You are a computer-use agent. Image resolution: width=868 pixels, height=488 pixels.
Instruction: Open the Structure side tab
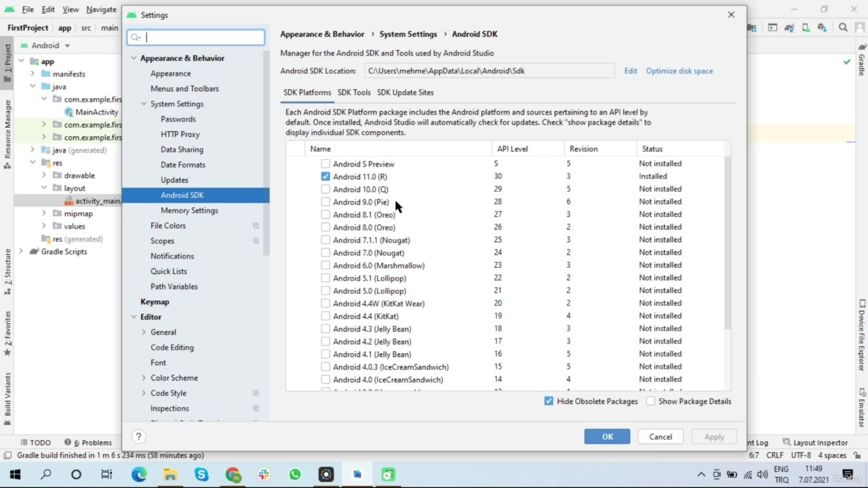point(7,271)
